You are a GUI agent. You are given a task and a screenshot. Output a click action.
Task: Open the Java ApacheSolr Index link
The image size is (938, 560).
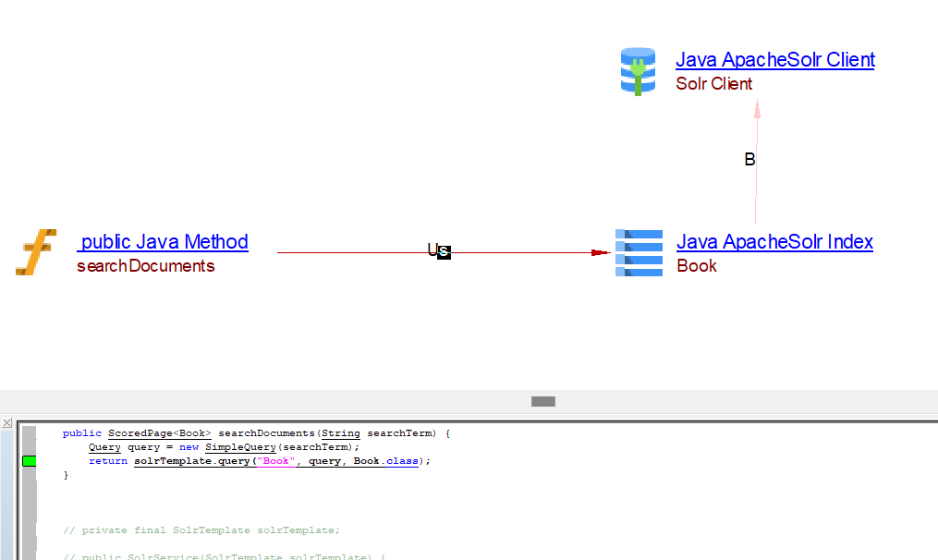[x=774, y=242]
